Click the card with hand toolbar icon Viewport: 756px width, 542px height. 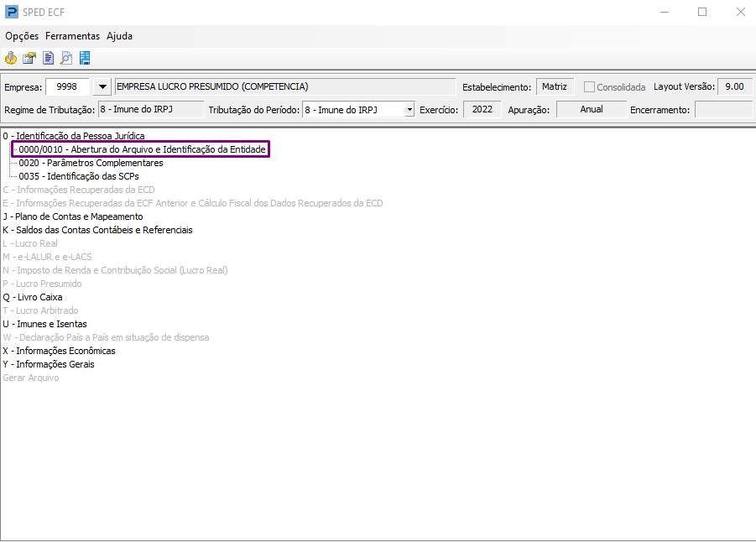click(x=29, y=59)
